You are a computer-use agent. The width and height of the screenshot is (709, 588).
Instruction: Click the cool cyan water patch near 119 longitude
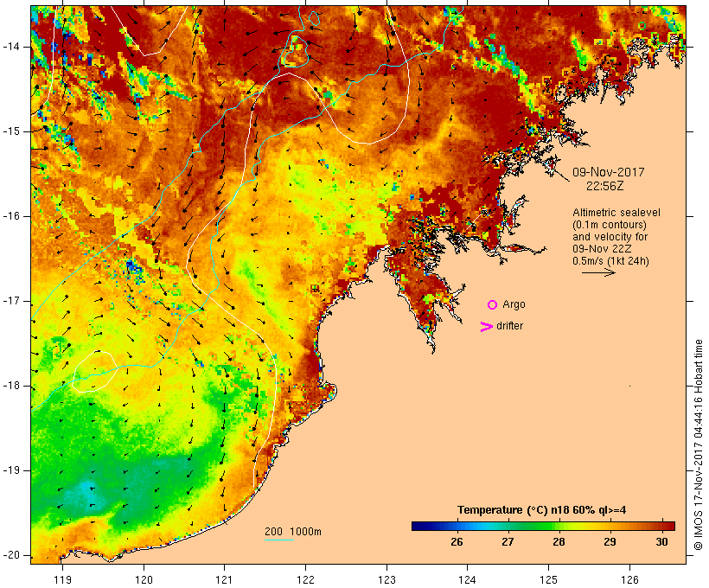tap(86, 495)
